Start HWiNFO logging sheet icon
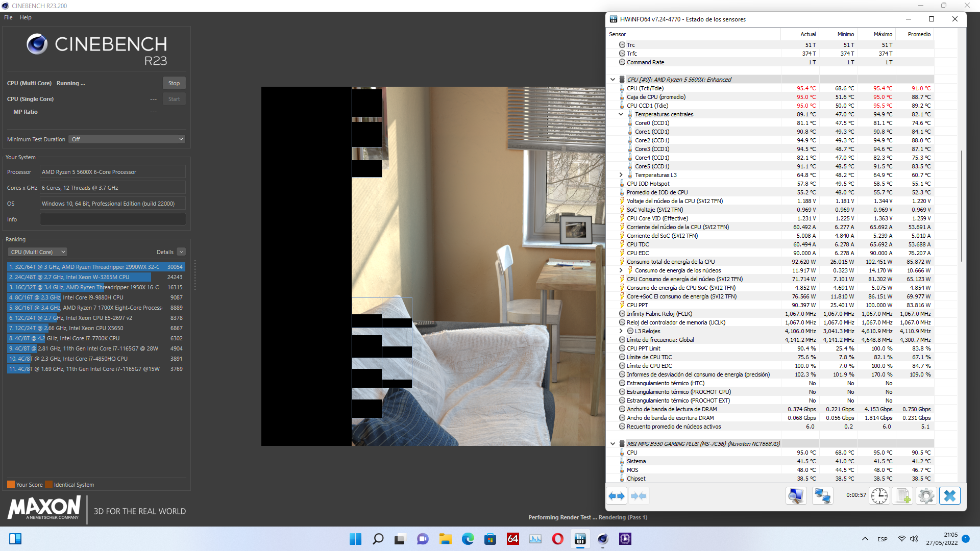The image size is (980, 551). tap(902, 496)
